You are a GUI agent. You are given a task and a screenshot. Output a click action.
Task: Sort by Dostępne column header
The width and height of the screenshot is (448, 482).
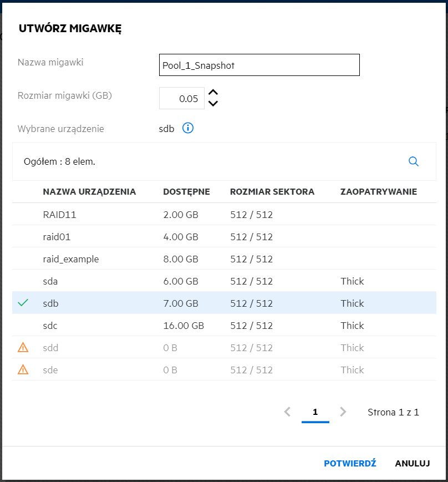[x=186, y=192]
